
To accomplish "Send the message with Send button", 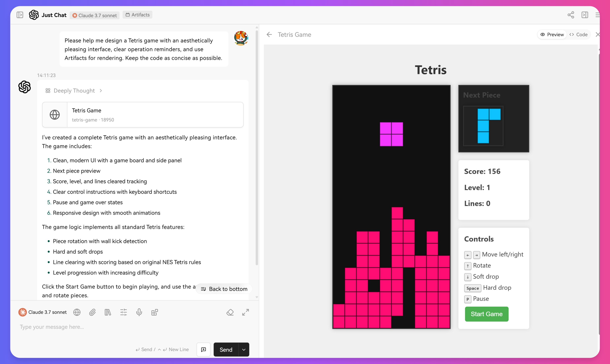I will 226,350.
